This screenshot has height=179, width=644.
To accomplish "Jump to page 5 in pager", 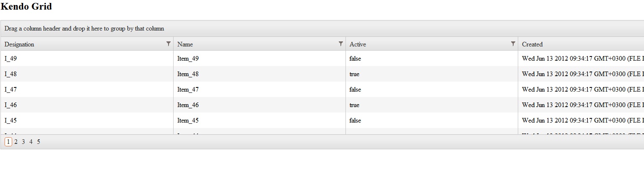I will tap(39, 142).
